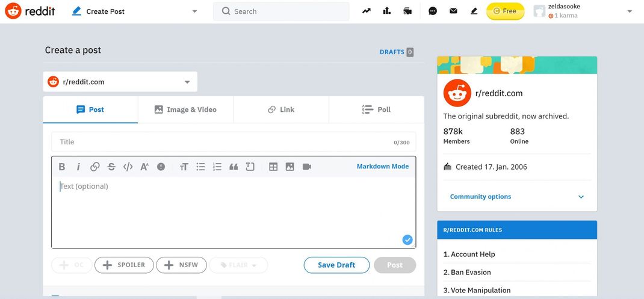The width and height of the screenshot is (644, 299).
Task: Toggle the OC tag button
Action: point(72,265)
